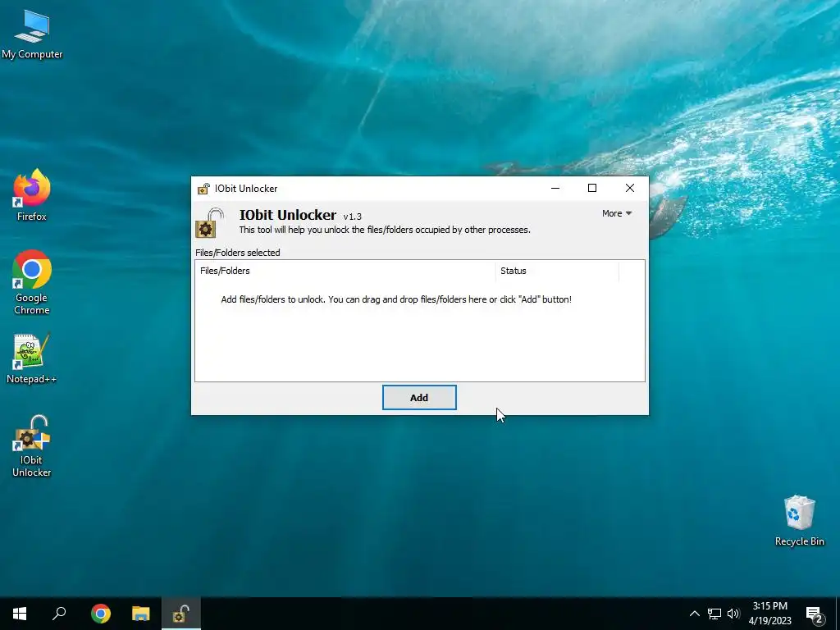Click the v1.3 version text
The height and width of the screenshot is (630, 840).
[x=353, y=217]
